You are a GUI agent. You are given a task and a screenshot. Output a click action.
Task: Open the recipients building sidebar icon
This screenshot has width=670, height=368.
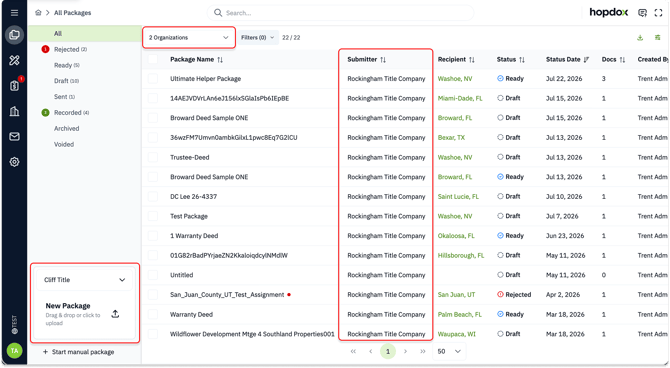tap(14, 111)
